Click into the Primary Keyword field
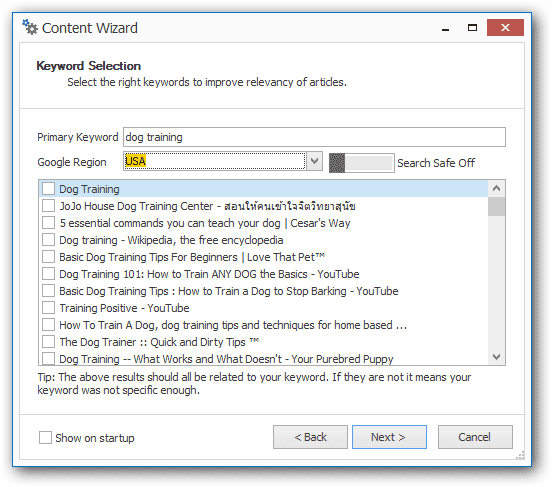 (314, 137)
